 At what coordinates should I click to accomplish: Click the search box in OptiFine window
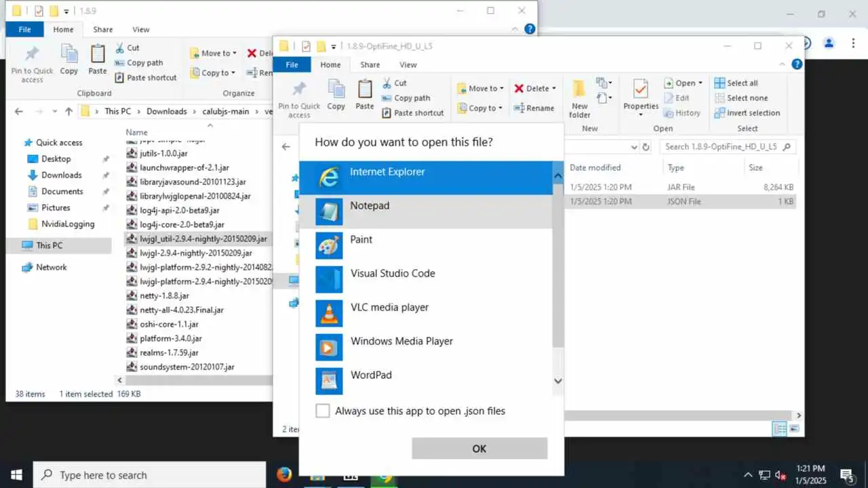[x=727, y=146]
